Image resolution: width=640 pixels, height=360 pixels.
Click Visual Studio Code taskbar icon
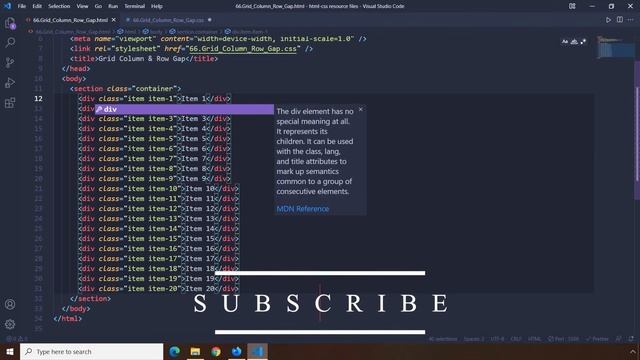click(x=257, y=351)
